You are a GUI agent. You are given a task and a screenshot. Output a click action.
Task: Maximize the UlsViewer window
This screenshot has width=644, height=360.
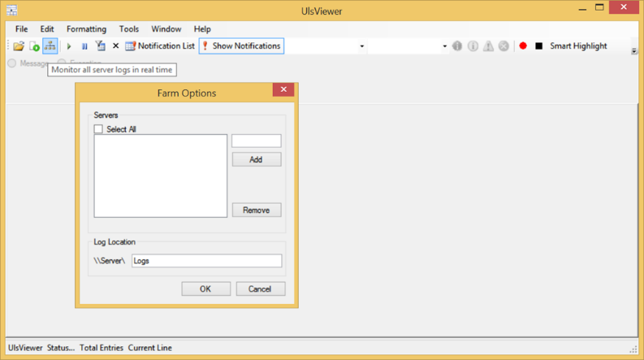point(599,8)
